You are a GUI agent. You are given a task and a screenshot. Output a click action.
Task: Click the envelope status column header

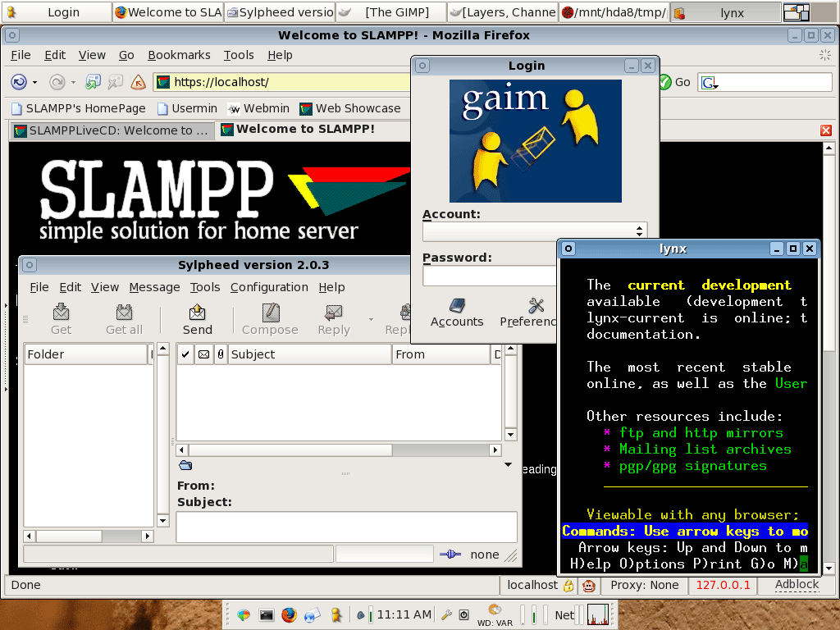203,354
